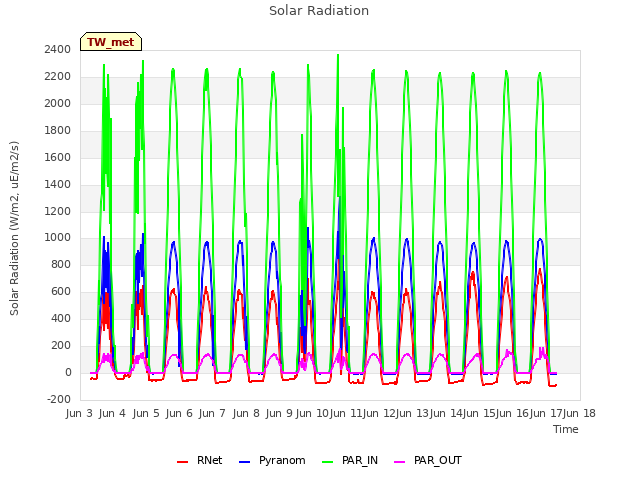
Task: Click the 400 y-axis tick label
Action: point(61,318)
